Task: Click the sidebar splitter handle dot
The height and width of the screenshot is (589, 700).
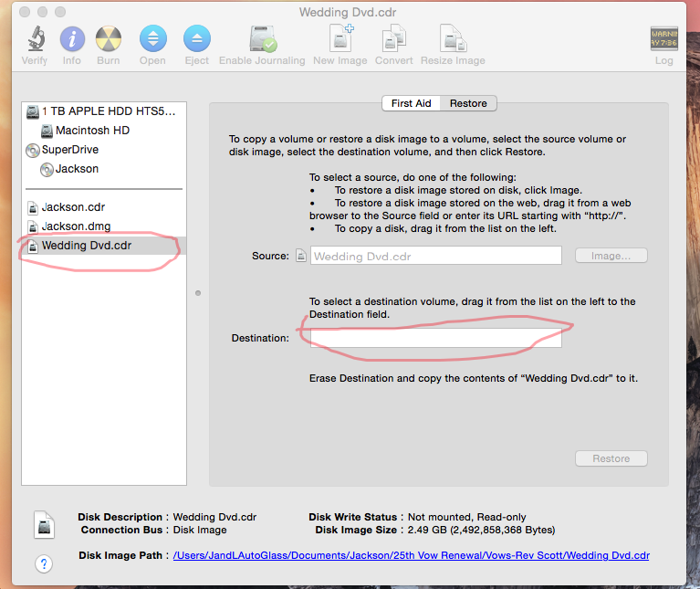Action: 198,293
